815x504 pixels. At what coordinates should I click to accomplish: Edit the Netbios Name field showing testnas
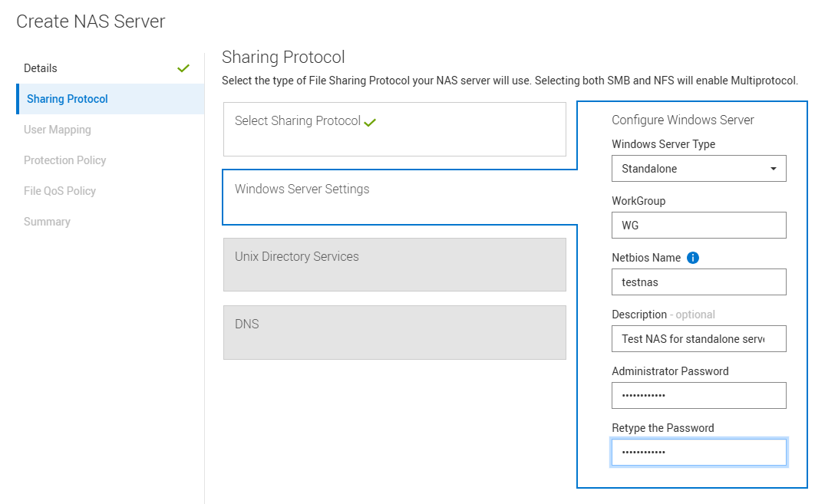[698, 282]
